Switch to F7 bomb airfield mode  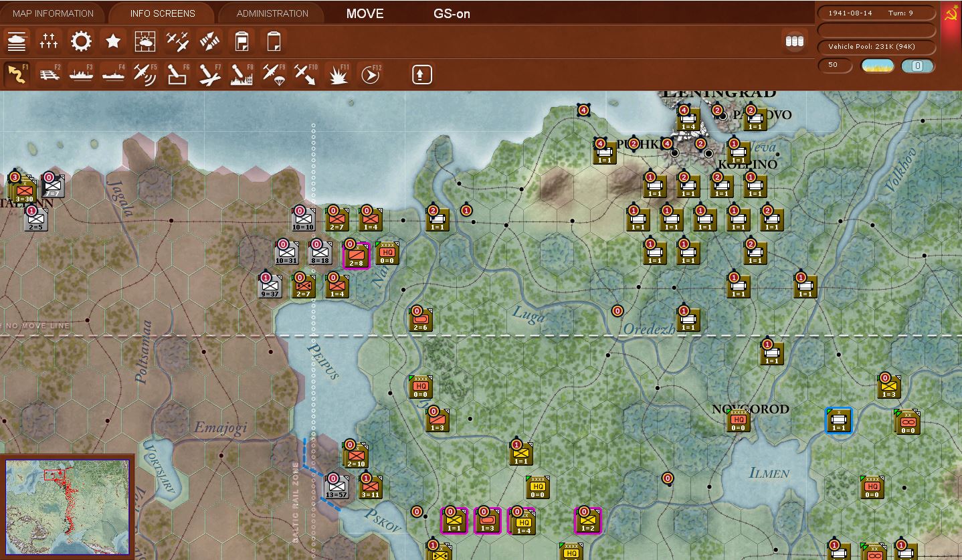(x=209, y=74)
